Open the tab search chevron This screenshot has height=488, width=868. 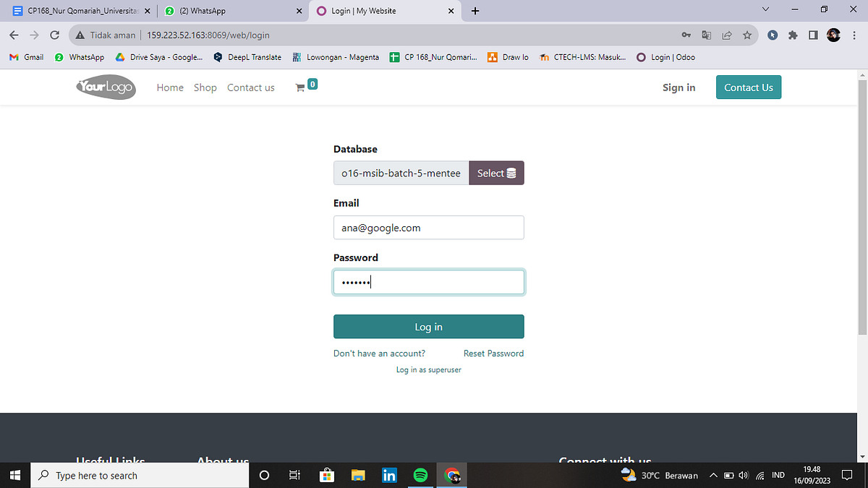point(765,11)
